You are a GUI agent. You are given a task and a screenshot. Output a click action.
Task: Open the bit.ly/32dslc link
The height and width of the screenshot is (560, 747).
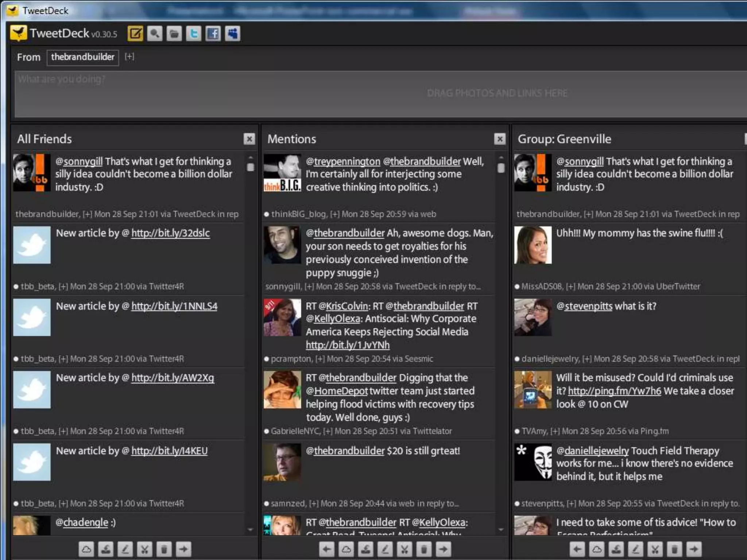pyautogui.click(x=170, y=233)
